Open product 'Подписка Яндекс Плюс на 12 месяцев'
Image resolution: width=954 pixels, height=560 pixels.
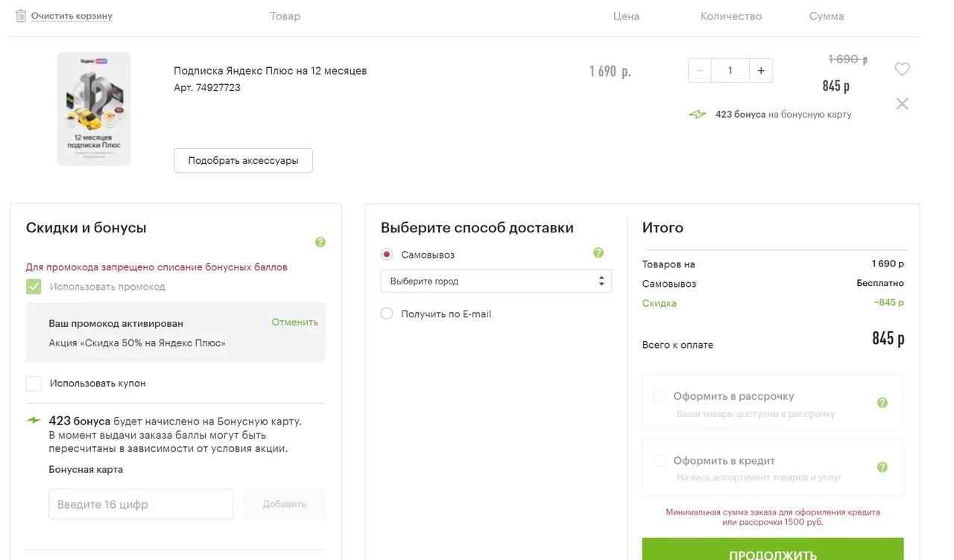270,71
